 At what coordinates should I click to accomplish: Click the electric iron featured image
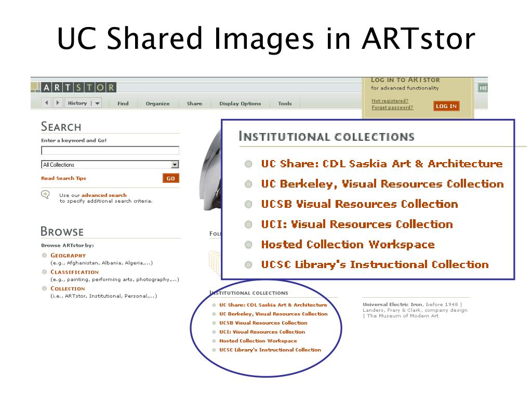pos(210,170)
